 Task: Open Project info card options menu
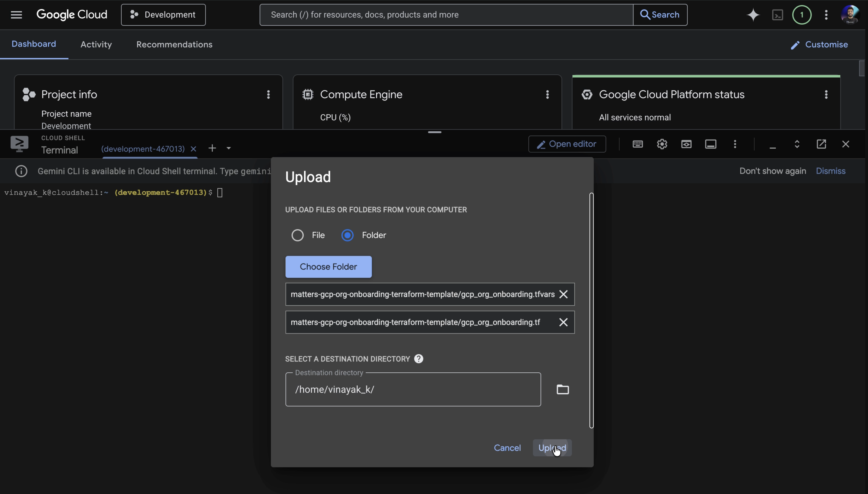pyautogui.click(x=268, y=94)
